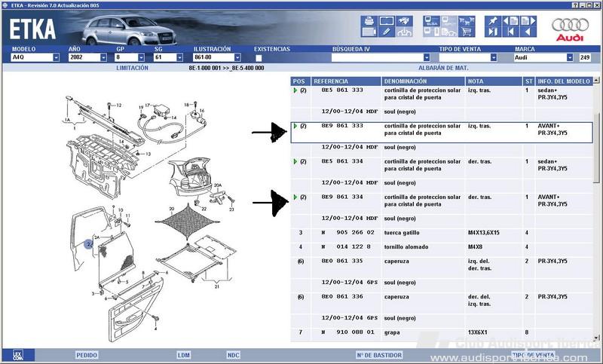Open the GP dropdown arrow
The width and height of the screenshot is (603, 364).
tap(141, 57)
